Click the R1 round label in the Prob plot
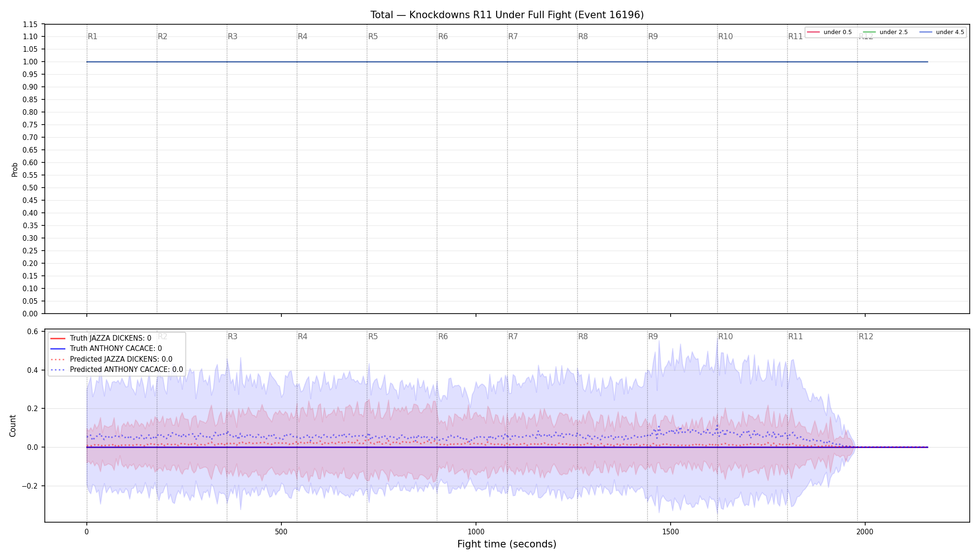 click(92, 36)
